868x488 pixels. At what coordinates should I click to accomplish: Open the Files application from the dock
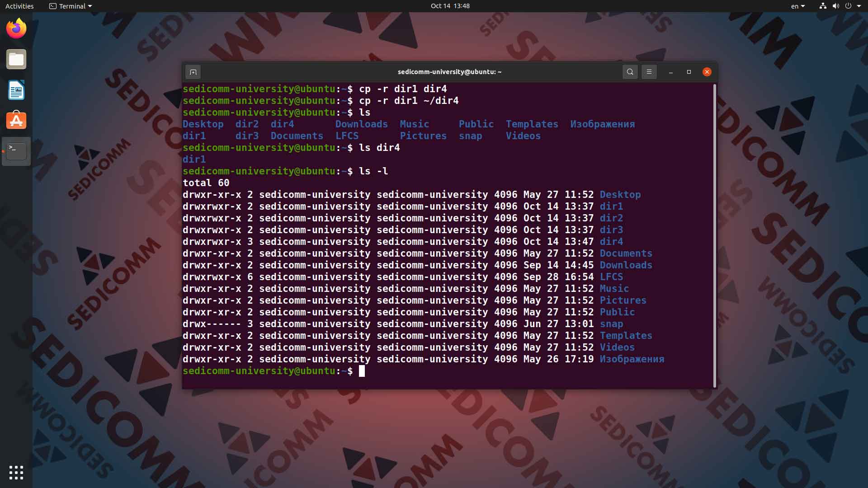(16, 59)
